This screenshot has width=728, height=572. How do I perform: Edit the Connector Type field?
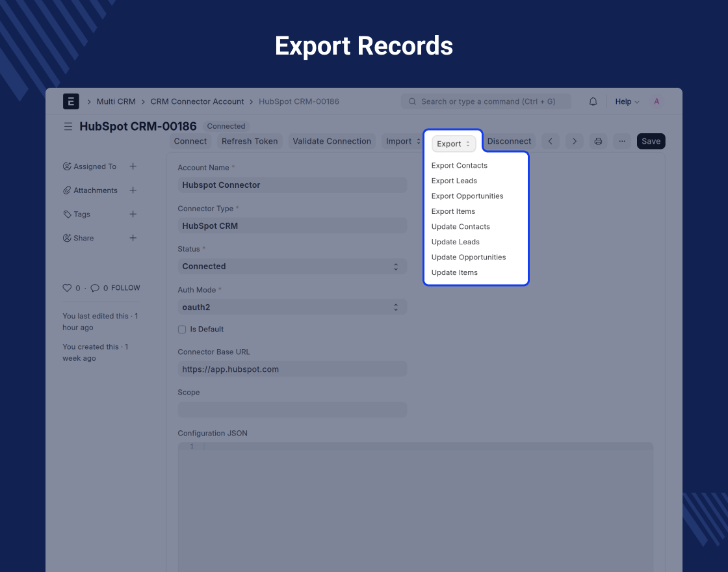point(292,226)
